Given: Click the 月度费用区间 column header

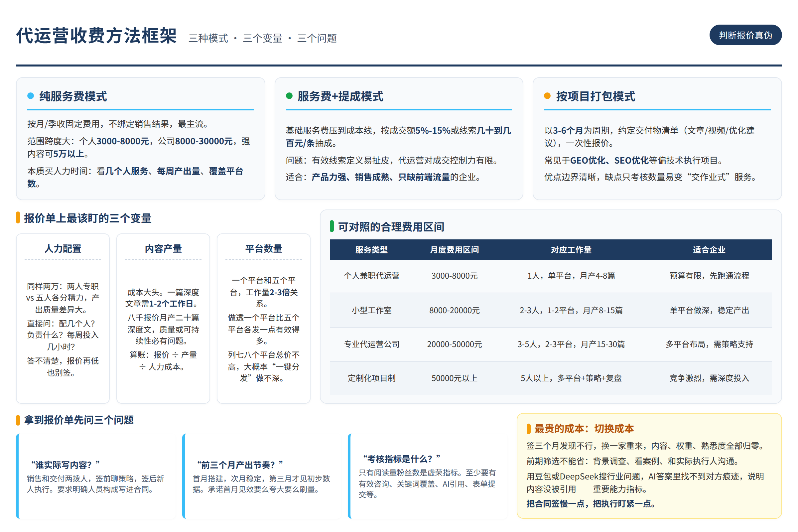Looking at the screenshot, I should coord(454,250).
